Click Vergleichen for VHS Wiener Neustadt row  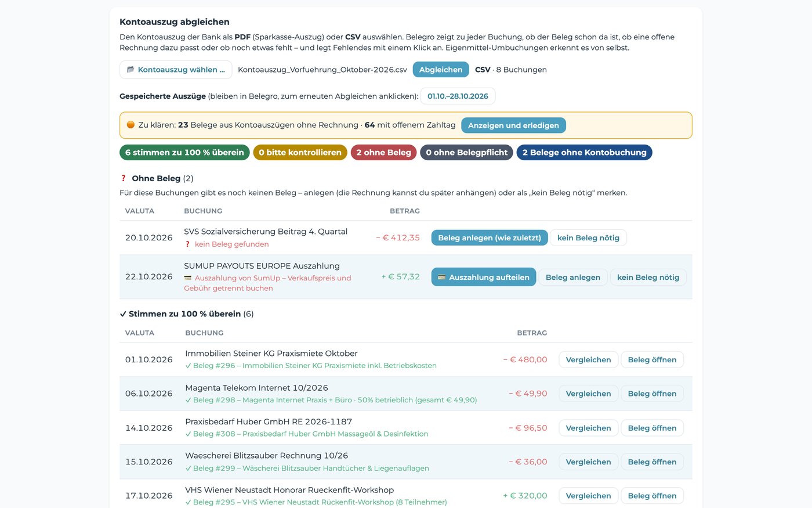pyautogui.click(x=588, y=496)
